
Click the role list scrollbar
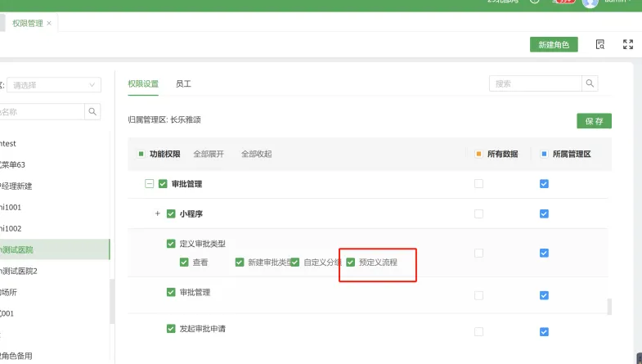coord(111,301)
